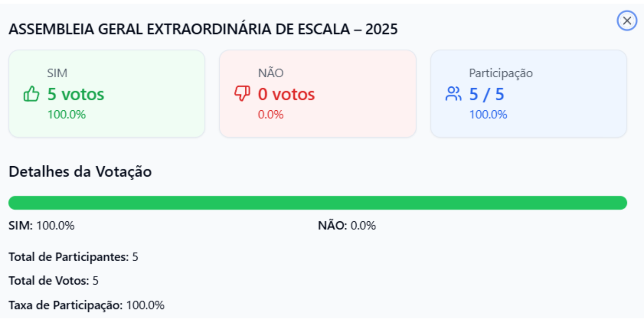The height and width of the screenshot is (322, 644).
Task: Click 'Taxa de Participação: 100.0%' line
Action: [x=87, y=305]
